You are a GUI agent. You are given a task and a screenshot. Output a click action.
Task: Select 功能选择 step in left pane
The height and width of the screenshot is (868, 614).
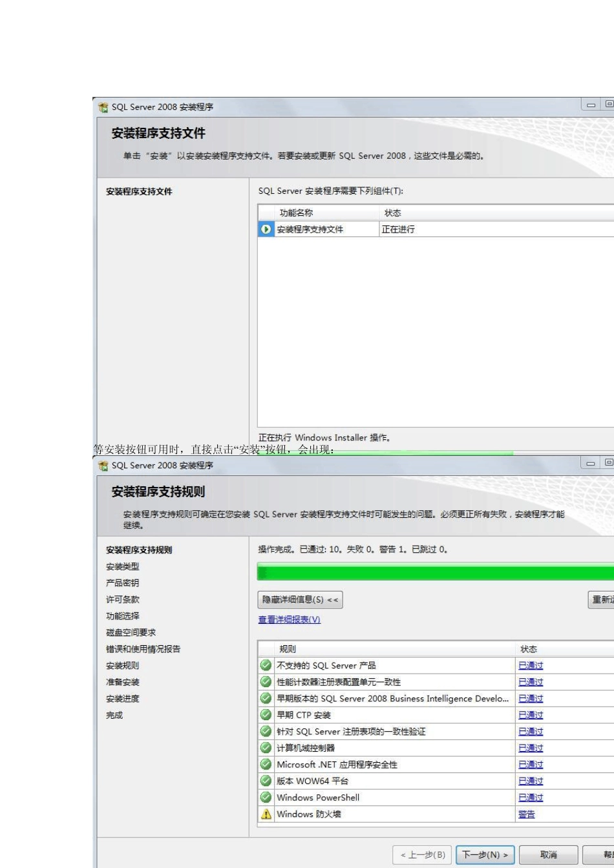123,616
